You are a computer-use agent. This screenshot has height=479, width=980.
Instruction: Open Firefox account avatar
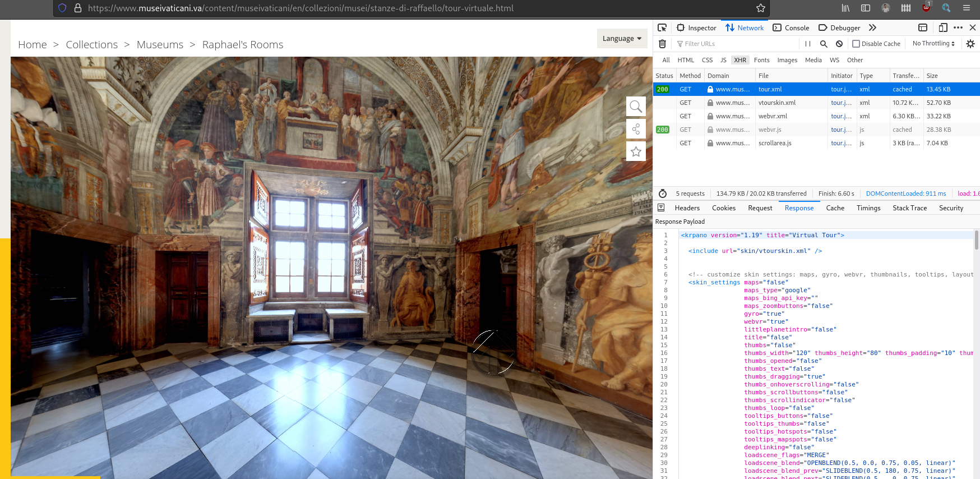pyautogui.click(x=886, y=8)
